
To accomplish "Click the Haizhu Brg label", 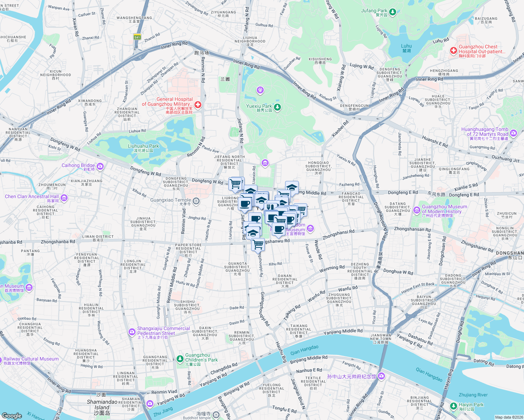I will (x=281, y=352).
